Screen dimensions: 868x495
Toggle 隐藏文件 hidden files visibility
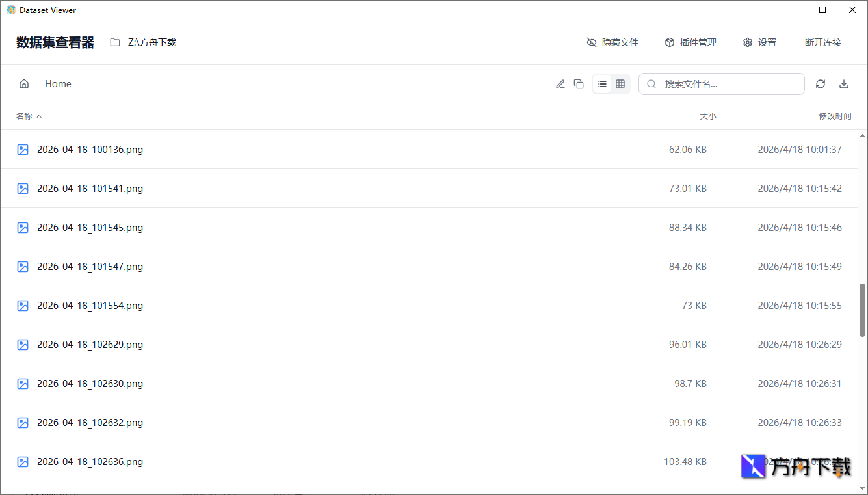tap(612, 42)
